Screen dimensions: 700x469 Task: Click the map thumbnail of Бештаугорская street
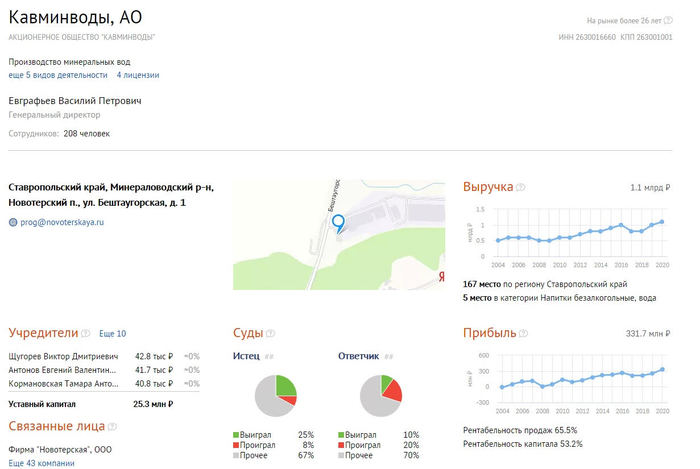(x=339, y=235)
